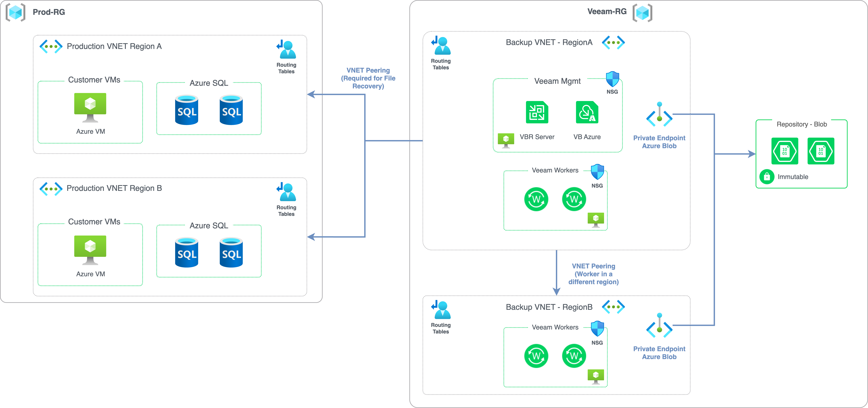This screenshot has width=868, height=408.
Task: Click 'Production VNET Region A' title text
Action: click(114, 46)
